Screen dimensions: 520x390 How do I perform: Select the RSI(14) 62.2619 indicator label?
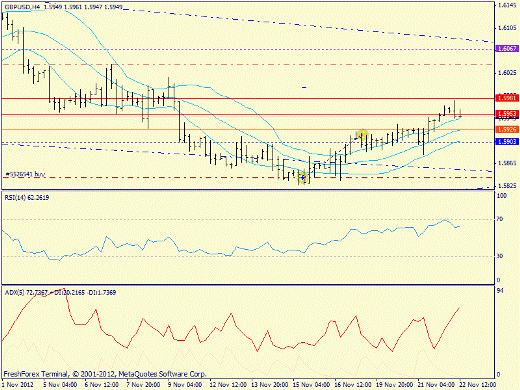27,198
